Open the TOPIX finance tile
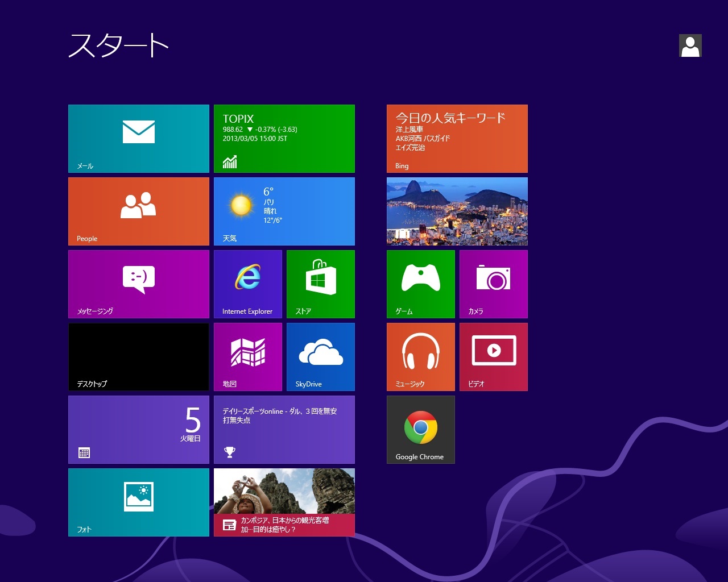 point(284,139)
